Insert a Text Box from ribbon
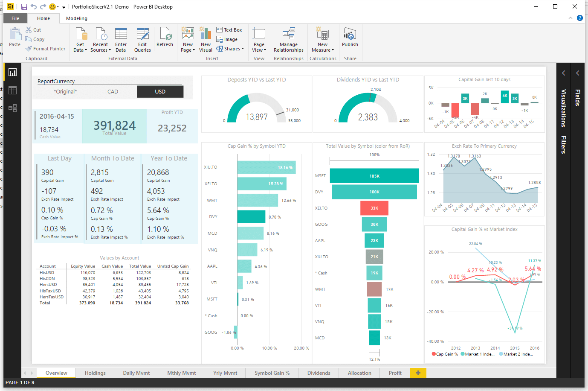The width and height of the screenshot is (588, 391). click(229, 30)
